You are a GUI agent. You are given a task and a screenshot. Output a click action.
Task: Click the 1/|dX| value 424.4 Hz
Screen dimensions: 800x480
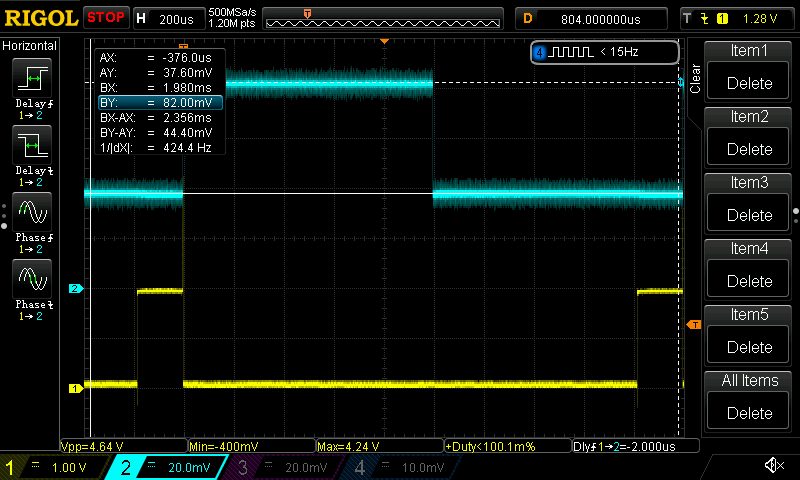pyautogui.click(x=187, y=148)
